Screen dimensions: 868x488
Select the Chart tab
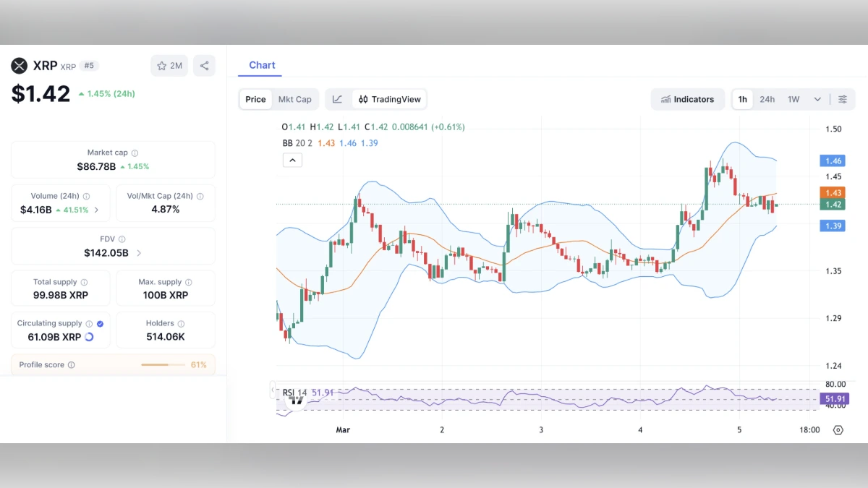tap(261, 65)
